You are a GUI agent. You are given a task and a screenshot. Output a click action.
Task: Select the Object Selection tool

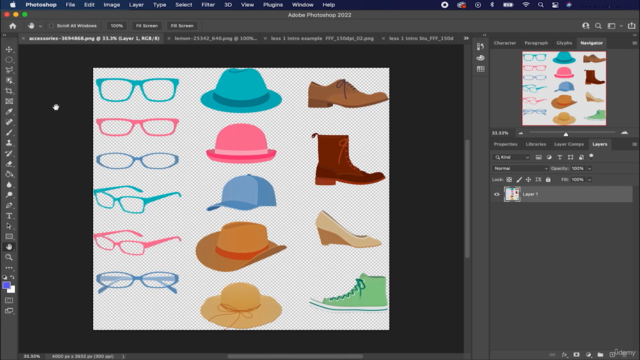(x=9, y=80)
